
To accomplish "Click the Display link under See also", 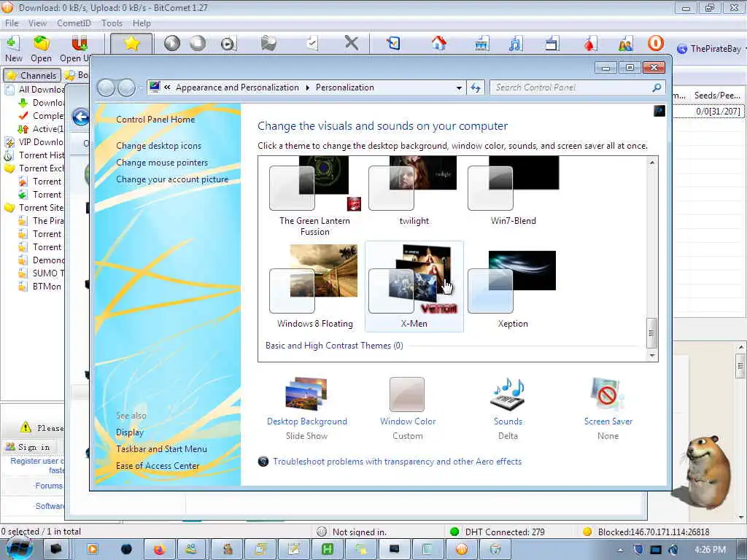I will pyautogui.click(x=130, y=432).
